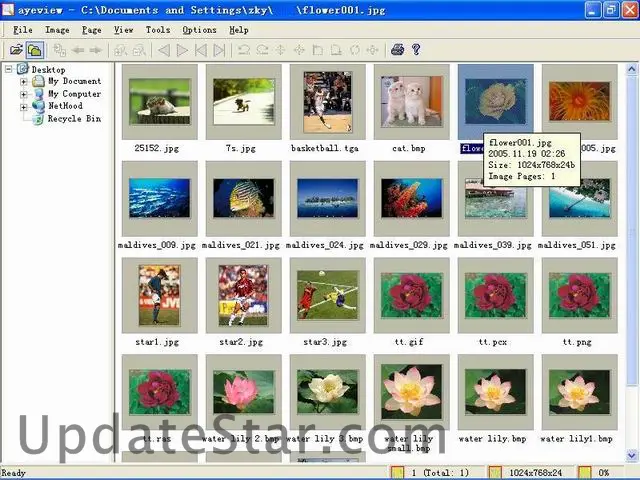Click the previous page arrow icon
Image resolution: width=640 pixels, height=480 pixels.
coord(165,49)
